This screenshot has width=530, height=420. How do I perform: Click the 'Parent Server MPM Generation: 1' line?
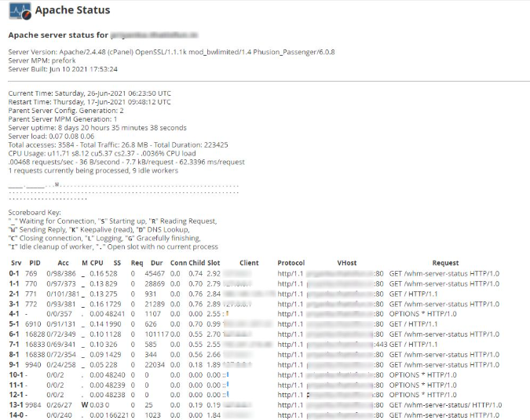(x=63, y=119)
